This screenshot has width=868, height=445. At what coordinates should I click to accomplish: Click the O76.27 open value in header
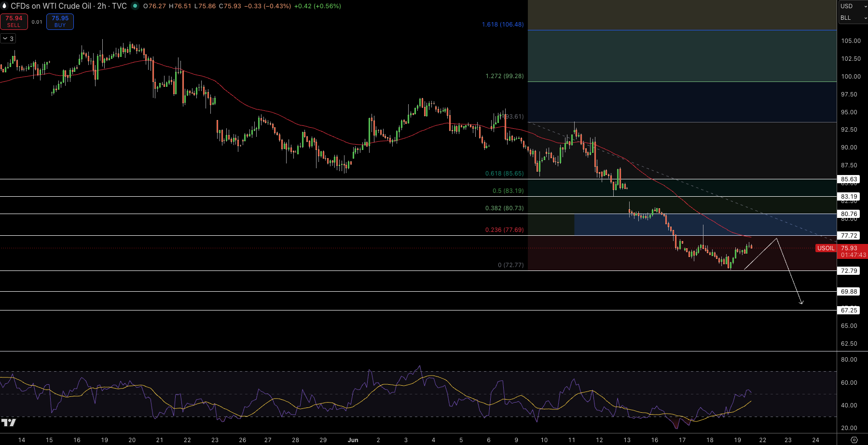(154, 6)
